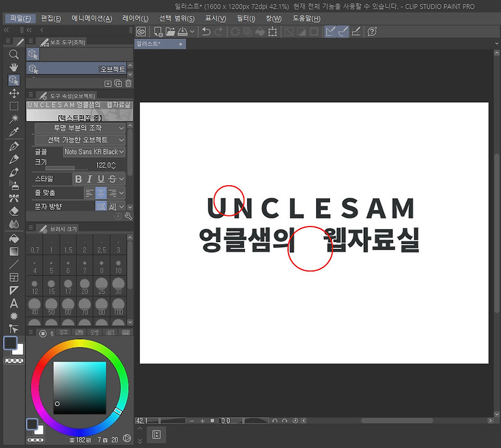Open the 필터(I) menu

pos(245,19)
